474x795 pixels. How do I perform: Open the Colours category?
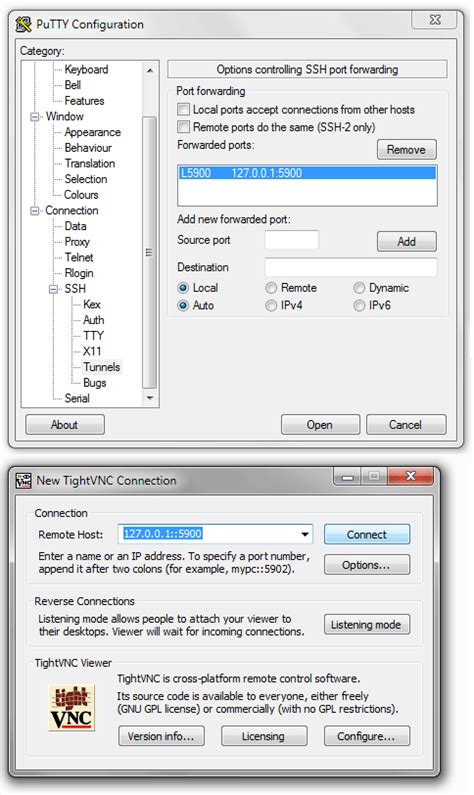81,195
